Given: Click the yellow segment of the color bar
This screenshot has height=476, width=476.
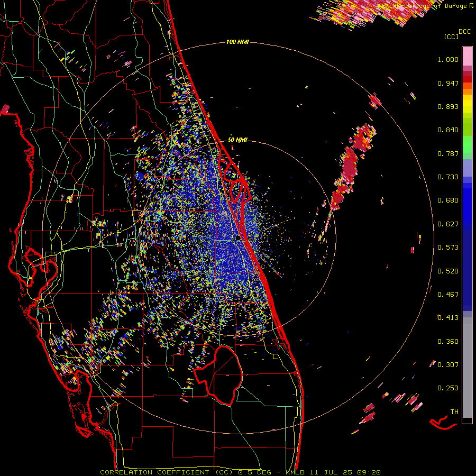Looking at the screenshot, I should (467, 104).
